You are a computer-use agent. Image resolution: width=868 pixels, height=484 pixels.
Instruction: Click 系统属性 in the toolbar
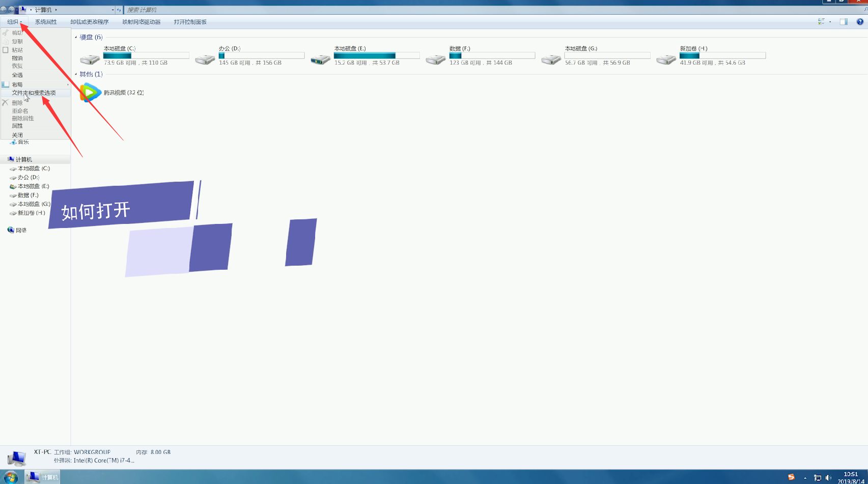click(x=46, y=22)
